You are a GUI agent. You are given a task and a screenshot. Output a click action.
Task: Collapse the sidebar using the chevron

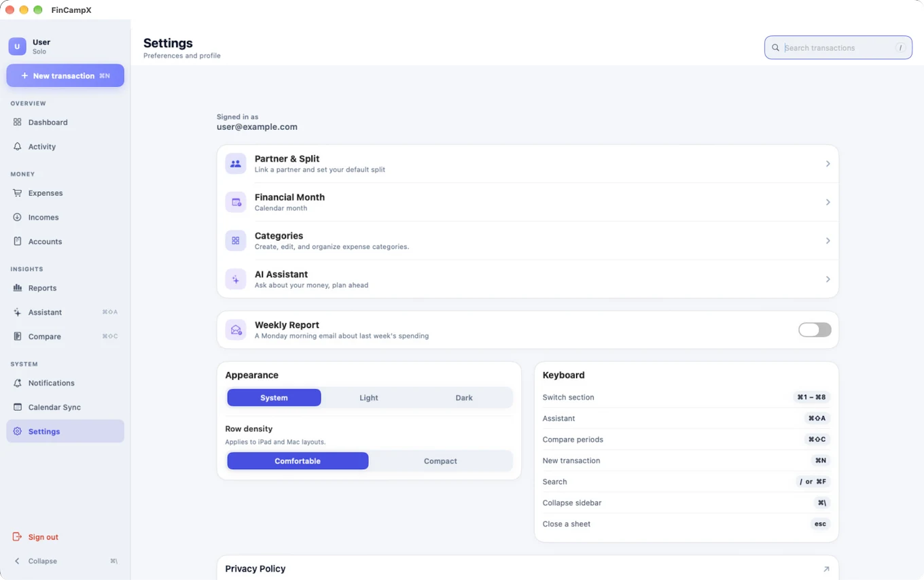point(18,561)
